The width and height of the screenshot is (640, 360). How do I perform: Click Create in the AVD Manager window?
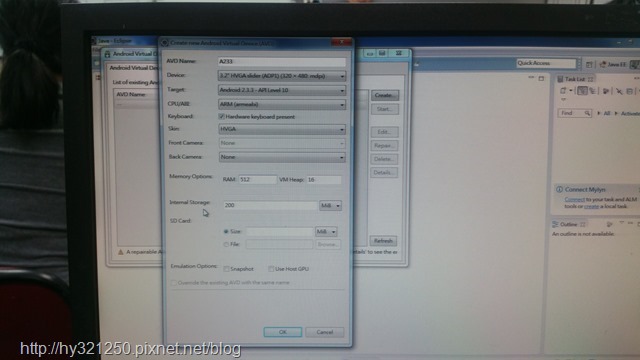click(384, 95)
